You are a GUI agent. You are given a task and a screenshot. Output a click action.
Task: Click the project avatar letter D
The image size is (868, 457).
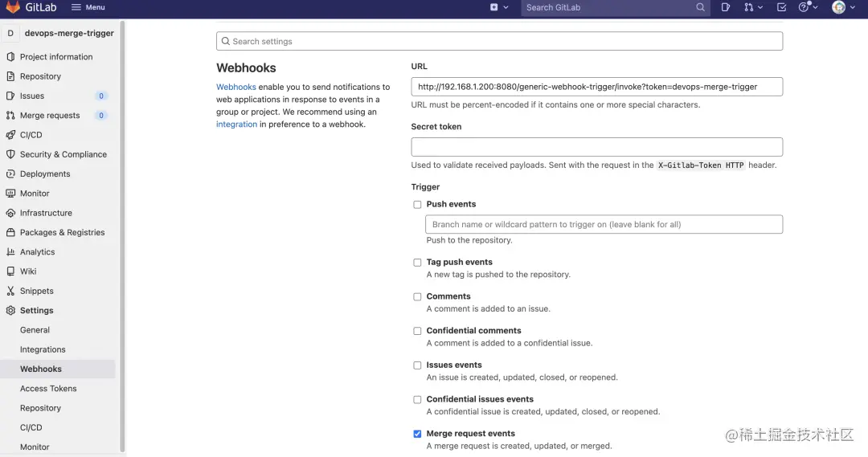[10, 33]
